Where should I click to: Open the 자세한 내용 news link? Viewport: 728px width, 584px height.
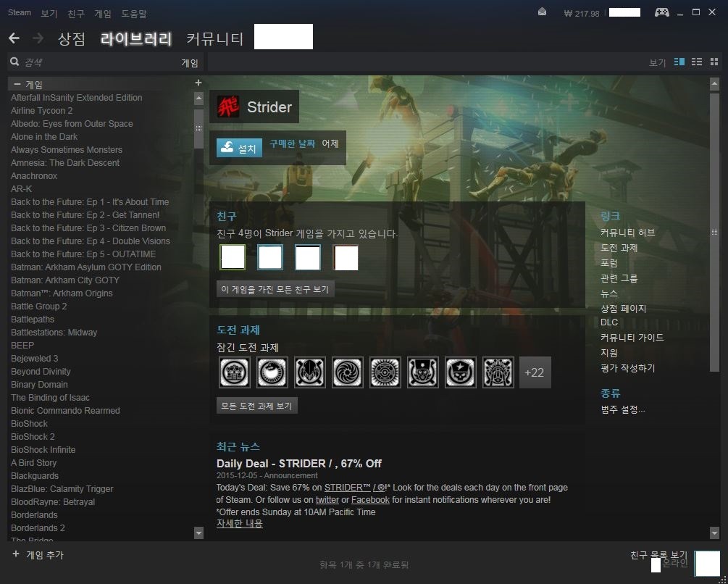pyautogui.click(x=240, y=524)
